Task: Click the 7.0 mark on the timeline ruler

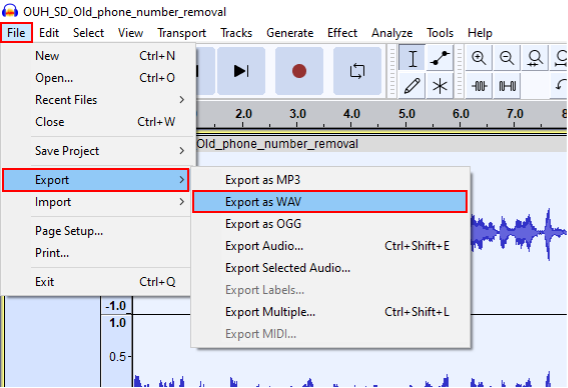Action: tap(515, 114)
